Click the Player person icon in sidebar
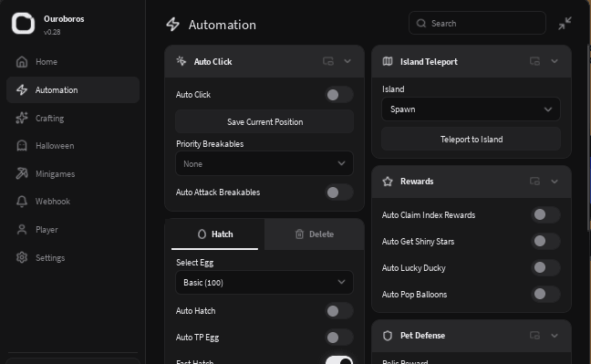Screen dimensions: 591x364 tap(22, 229)
